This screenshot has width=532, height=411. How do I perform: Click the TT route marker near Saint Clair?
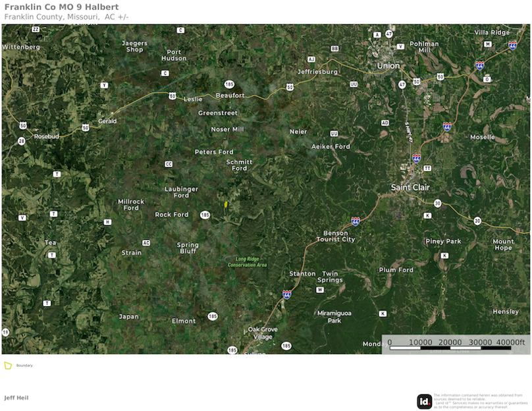pyautogui.click(x=427, y=169)
